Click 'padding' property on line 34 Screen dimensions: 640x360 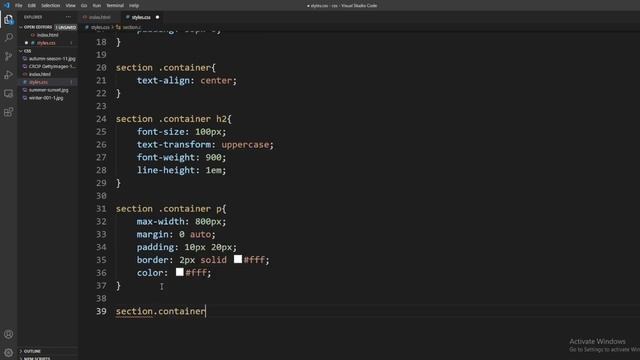click(x=155, y=247)
